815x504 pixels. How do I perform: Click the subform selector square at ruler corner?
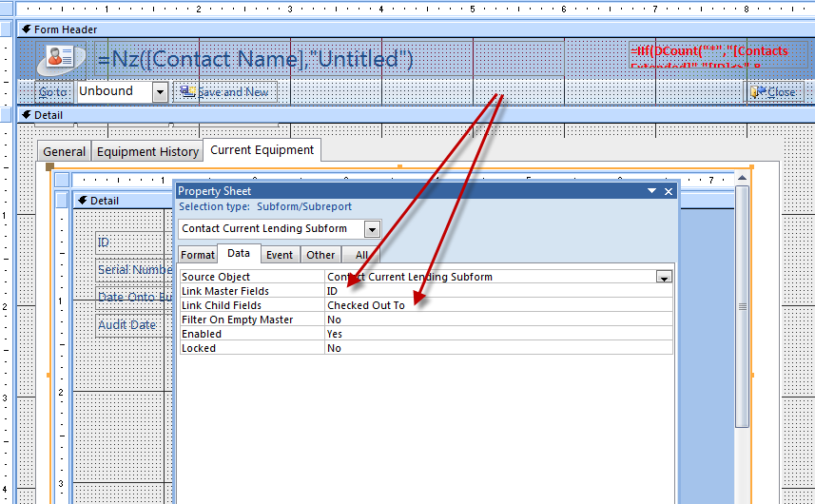point(62,180)
